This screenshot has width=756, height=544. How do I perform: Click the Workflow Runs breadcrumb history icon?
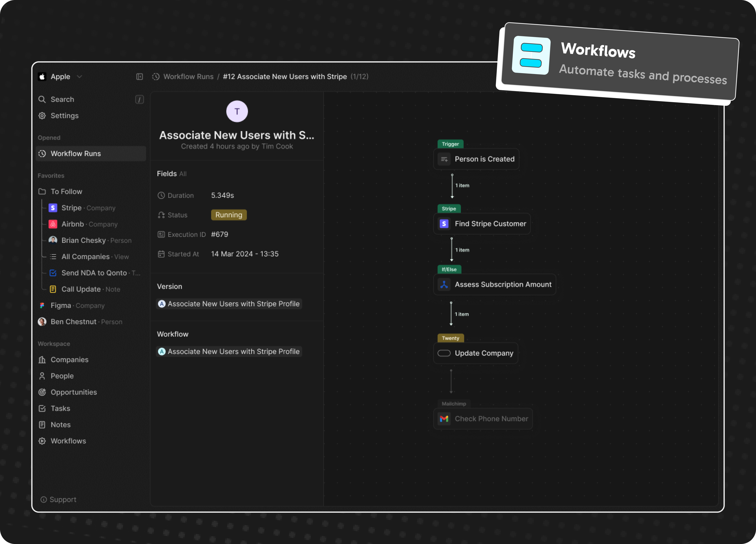pos(156,77)
